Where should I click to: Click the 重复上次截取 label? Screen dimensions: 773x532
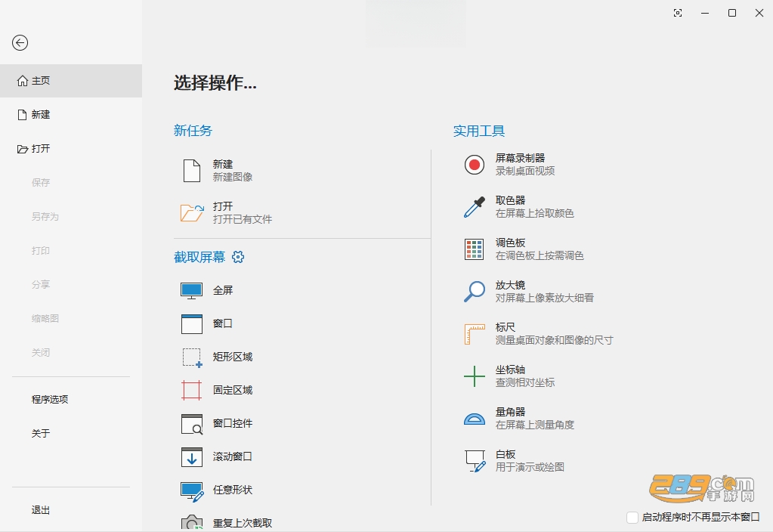[243, 523]
